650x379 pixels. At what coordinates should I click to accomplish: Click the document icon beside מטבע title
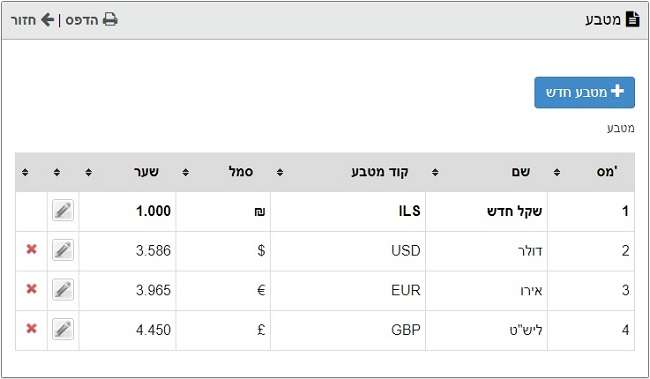633,19
